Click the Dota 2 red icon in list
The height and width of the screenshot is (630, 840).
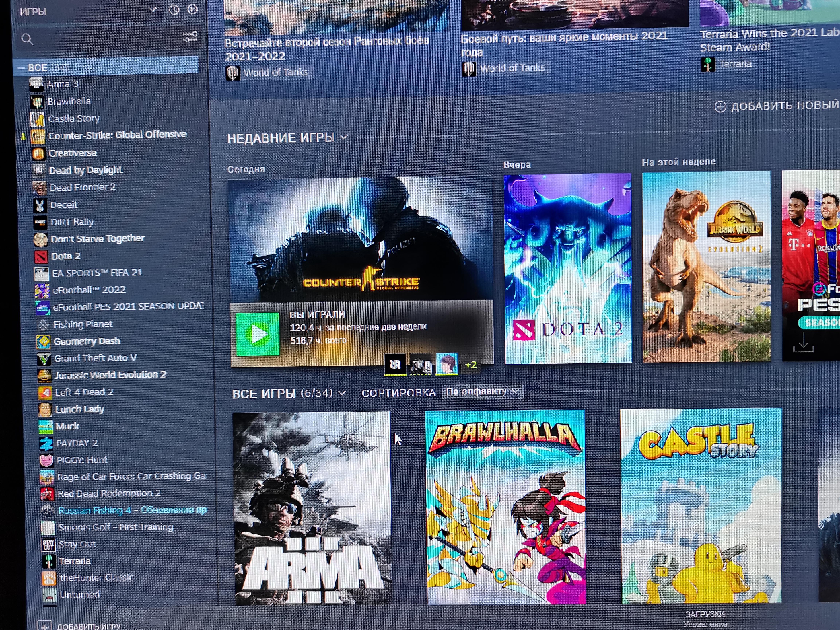click(41, 257)
